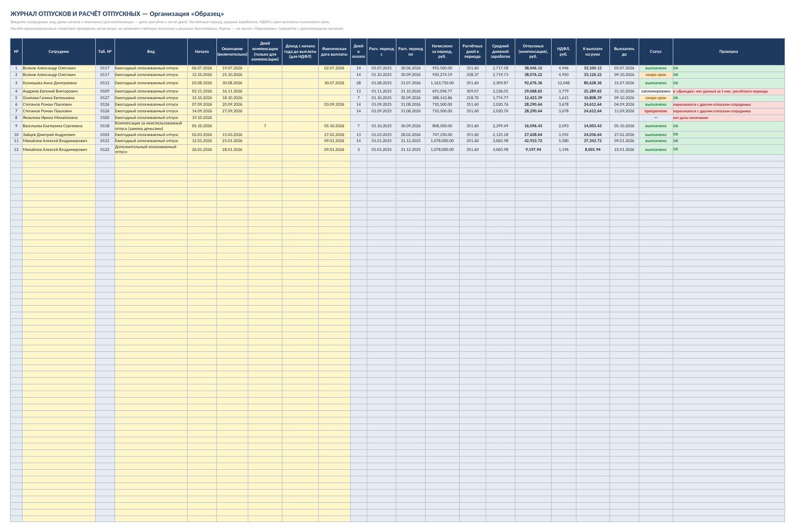Click the vacation pay amount 9,197.94

(533, 150)
